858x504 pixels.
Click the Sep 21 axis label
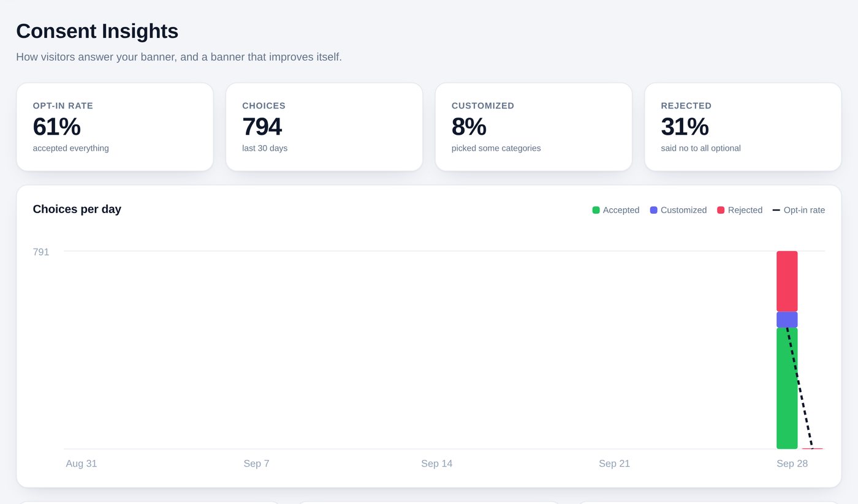(614, 464)
